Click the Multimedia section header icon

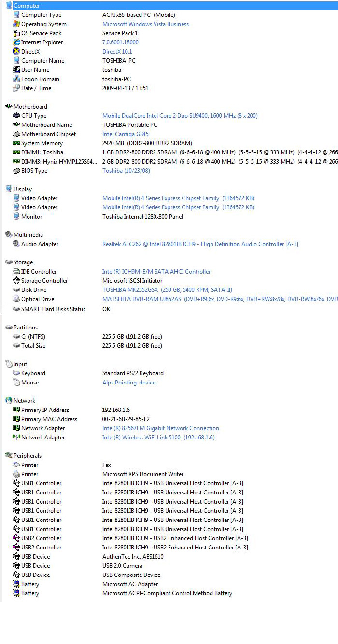tap(9, 235)
